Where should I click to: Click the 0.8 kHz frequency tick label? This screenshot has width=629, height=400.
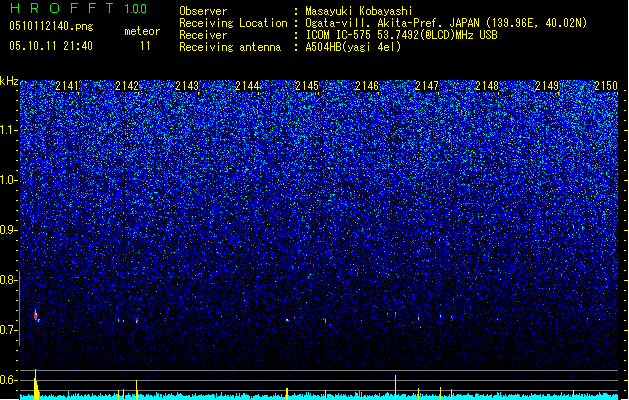pyautogui.click(x=8, y=280)
